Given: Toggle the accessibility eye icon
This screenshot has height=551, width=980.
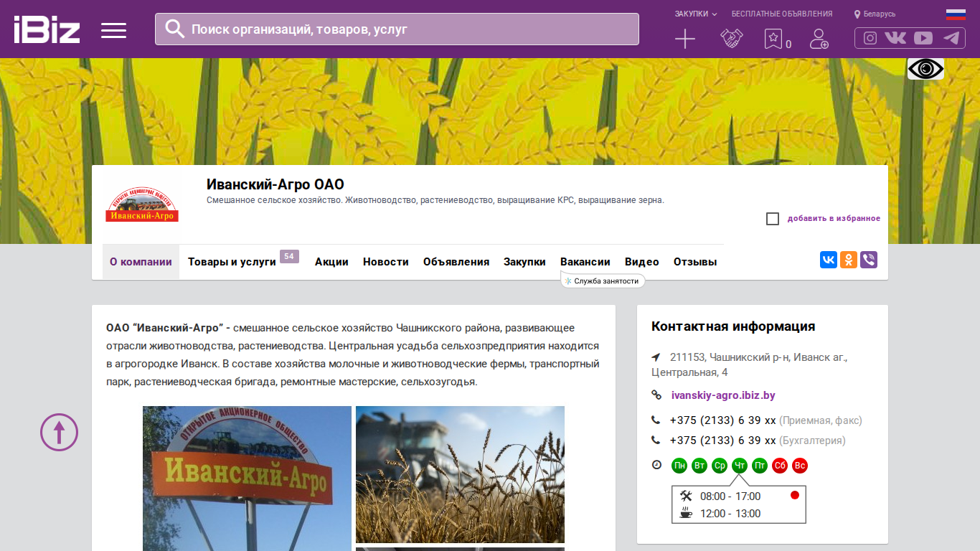Looking at the screenshot, I should coord(925,69).
